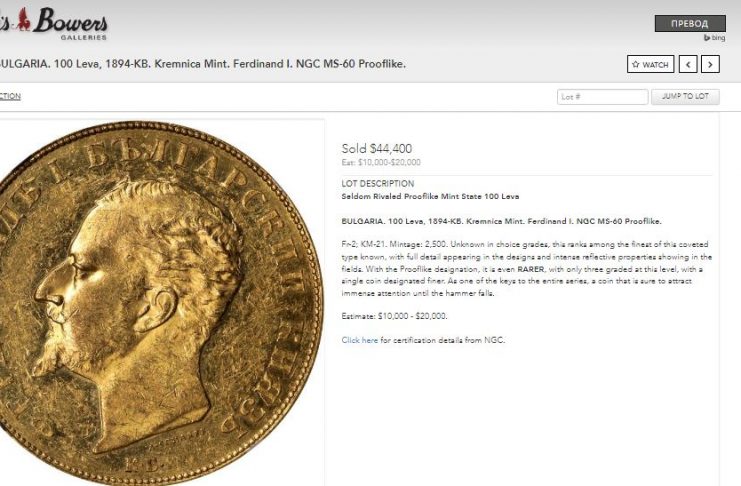Click the Lot # input field
741x486 pixels.
pos(603,97)
